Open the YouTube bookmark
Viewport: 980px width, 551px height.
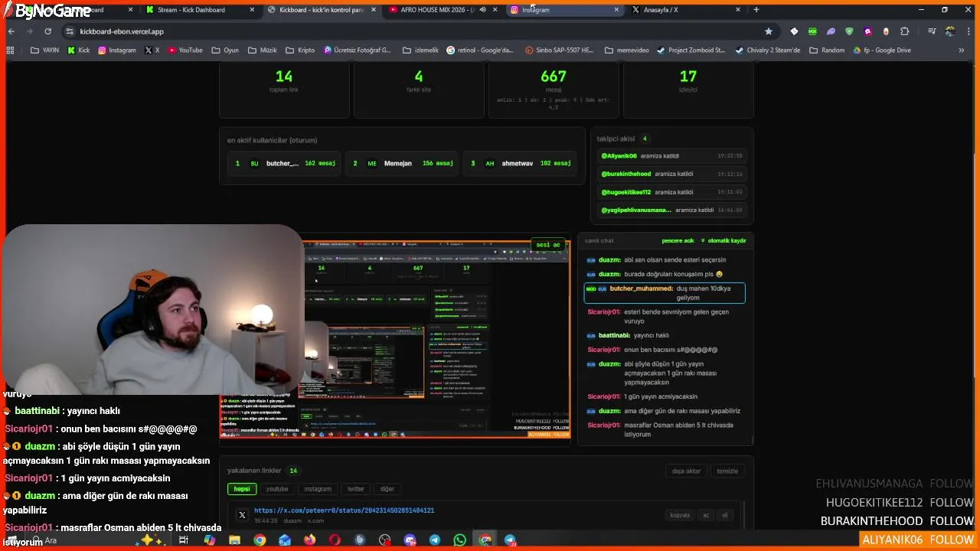(x=185, y=51)
